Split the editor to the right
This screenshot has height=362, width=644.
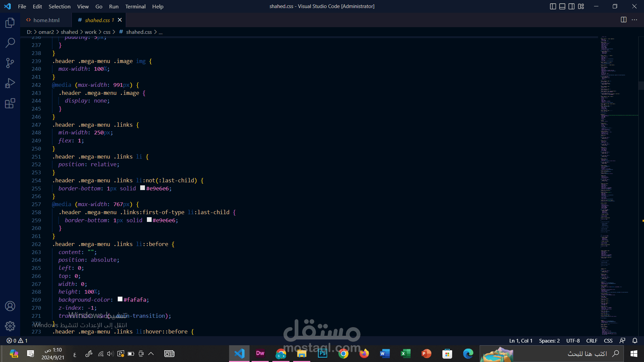pyautogui.click(x=624, y=20)
